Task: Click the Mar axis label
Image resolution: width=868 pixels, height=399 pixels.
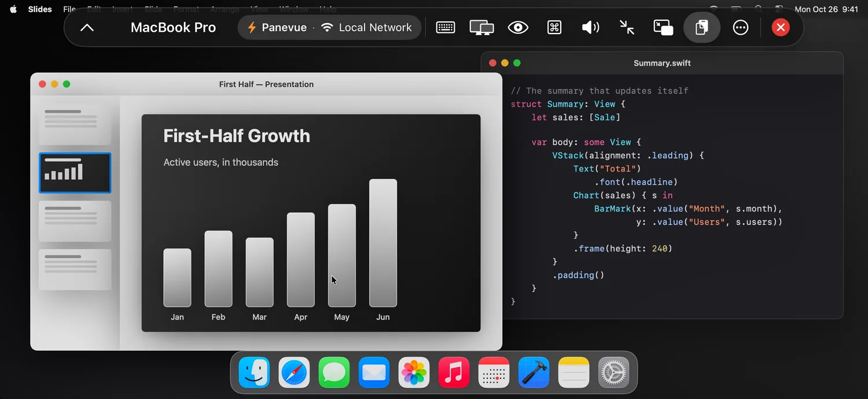Action: tap(259, 317)
